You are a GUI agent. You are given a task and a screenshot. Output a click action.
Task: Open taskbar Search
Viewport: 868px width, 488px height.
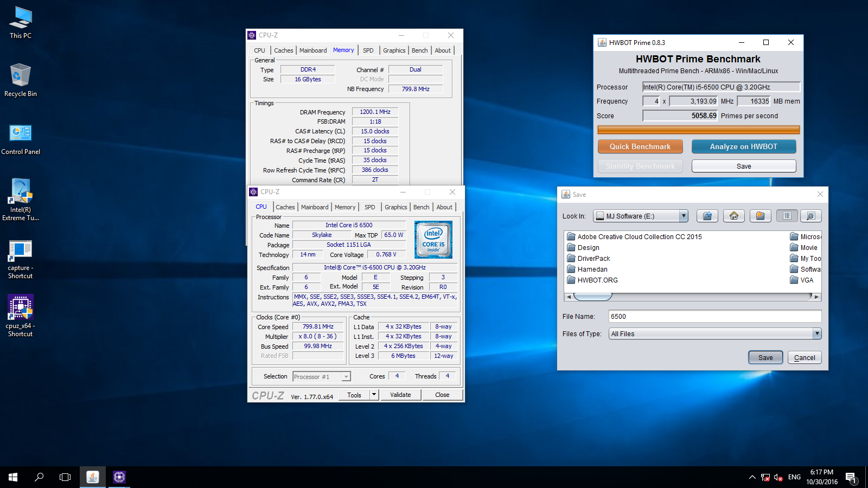coord(39,477)
